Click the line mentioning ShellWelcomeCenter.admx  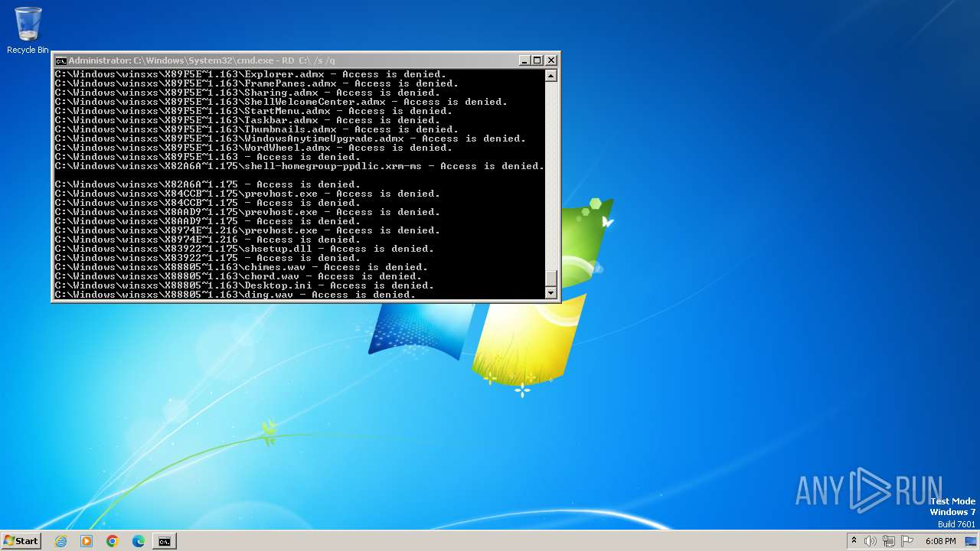[x=281, y=102]
